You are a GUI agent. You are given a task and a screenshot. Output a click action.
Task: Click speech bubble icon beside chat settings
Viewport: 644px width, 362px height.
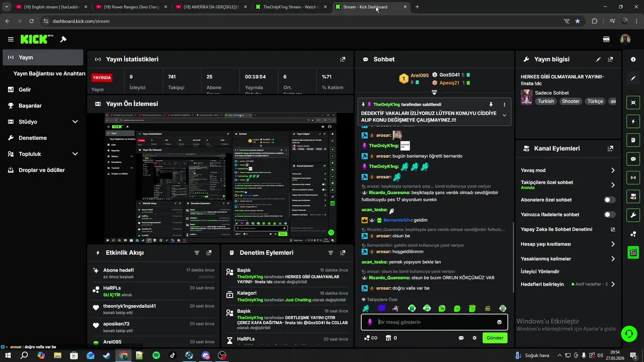click(461, 338)
